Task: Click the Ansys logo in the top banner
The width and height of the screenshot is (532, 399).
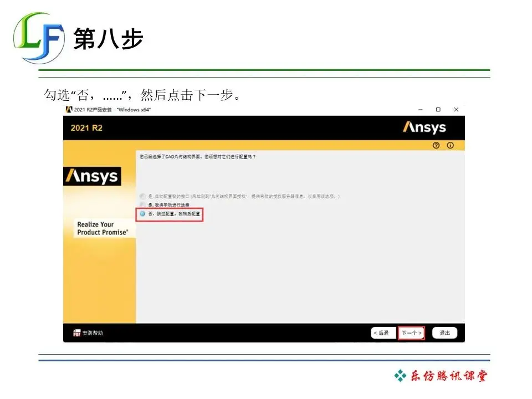Action: [424, 127]
